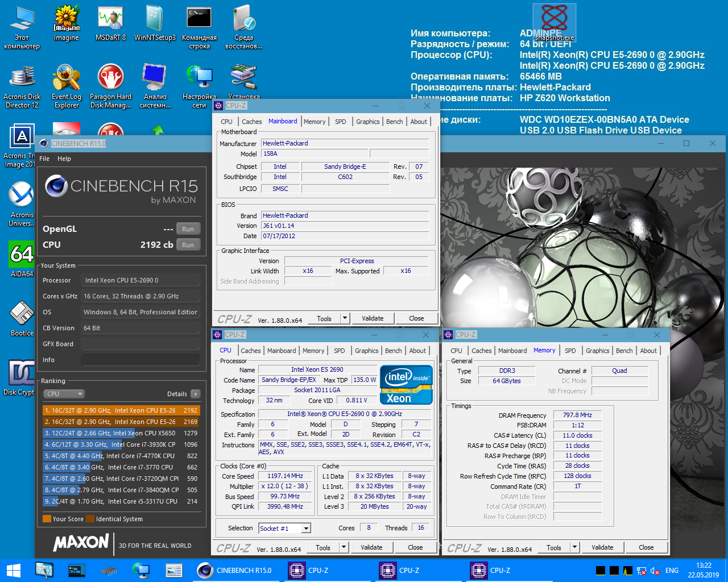
Task: Open the 'Настройка сети' desktop icon
Action: coord(199,86)
